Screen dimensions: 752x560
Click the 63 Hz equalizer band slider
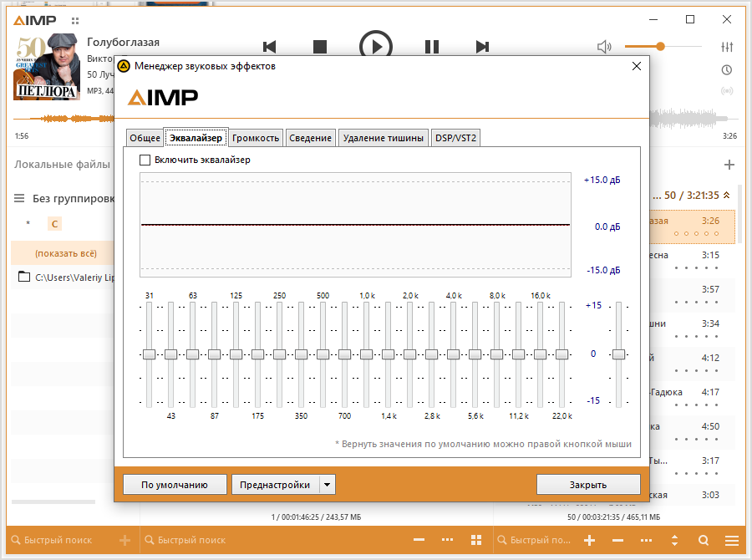[x=193, y=354]
